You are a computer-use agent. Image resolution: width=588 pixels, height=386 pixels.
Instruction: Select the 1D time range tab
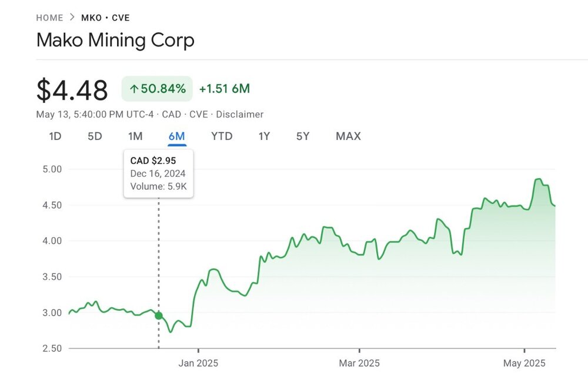click(55, 136)
